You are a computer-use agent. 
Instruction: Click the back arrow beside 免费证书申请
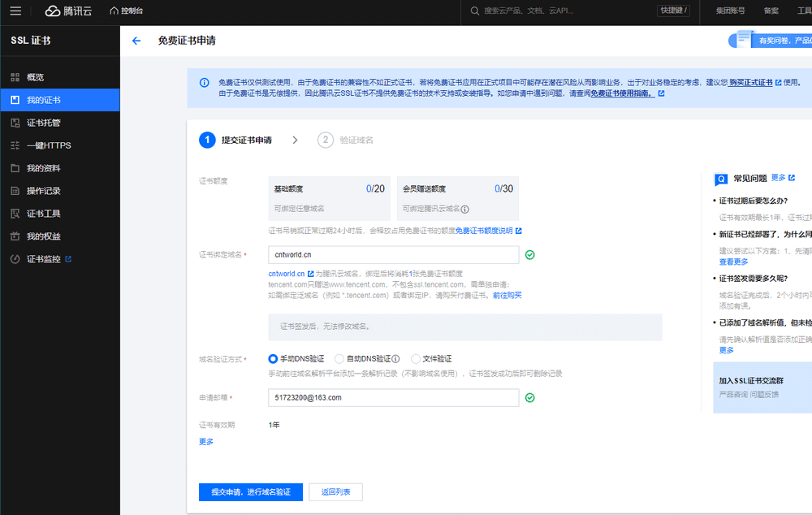tap(136, 41)
